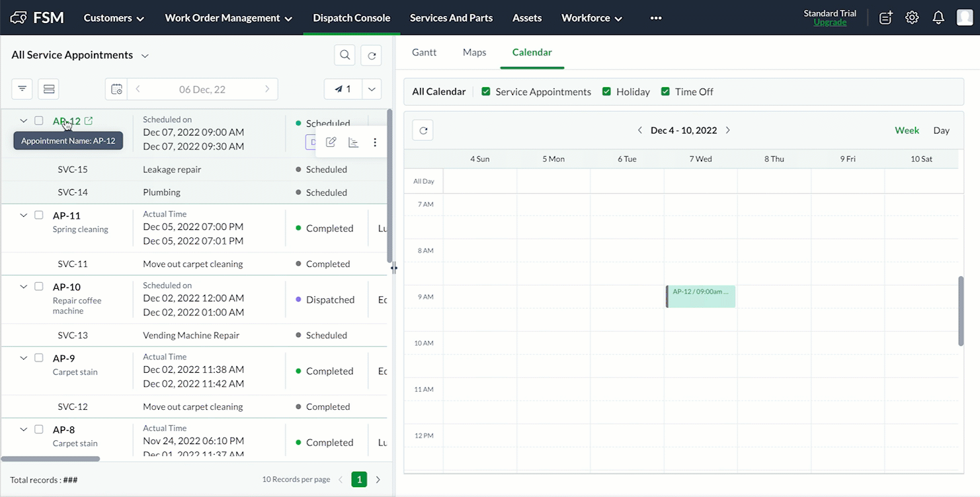Open the more modules ellipsis menu
This screenshot has height=497, width=980.
[x=656, y=18]
